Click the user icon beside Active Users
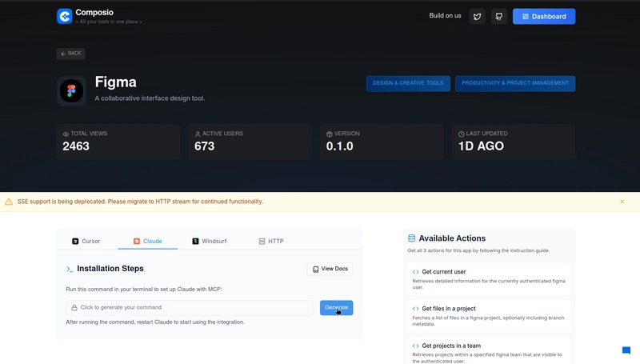 pyautogui.click(x=198, y=134)
